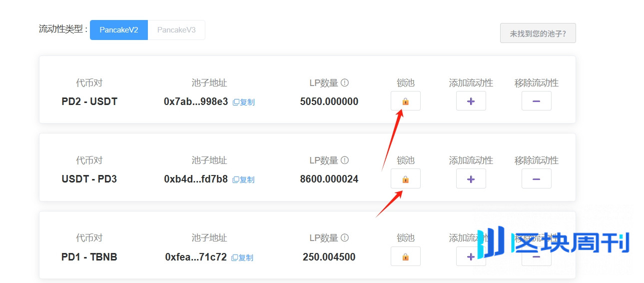This screenshot has width=644, height=283.
Task: Add liquidity to PD2 - USDT pool
Action: (x=471, y=101)
